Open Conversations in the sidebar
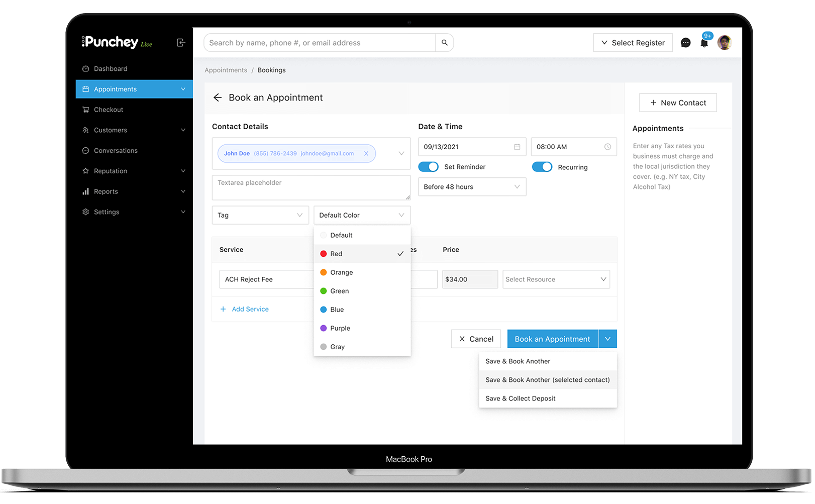 point(134,151)
